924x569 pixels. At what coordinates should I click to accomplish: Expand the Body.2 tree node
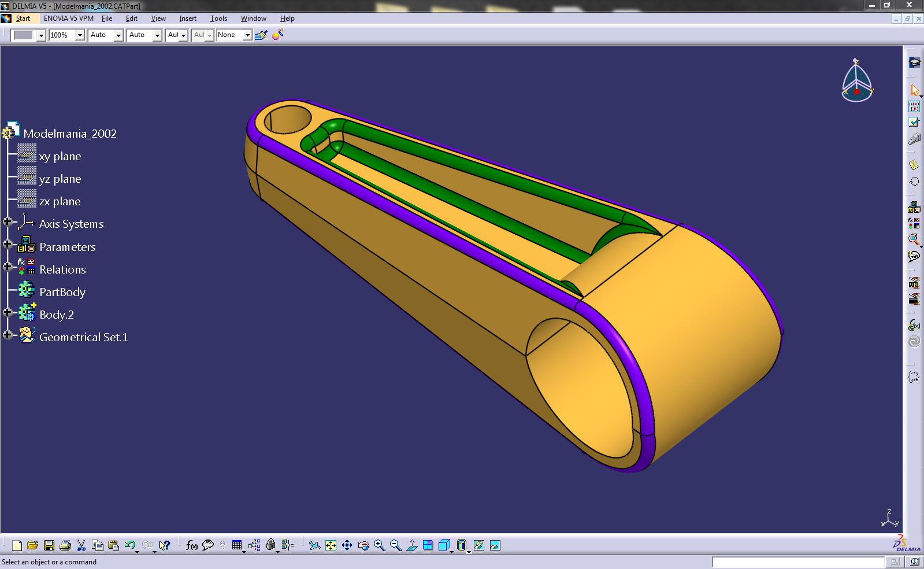pyautogui.click(x=8, y=312)
